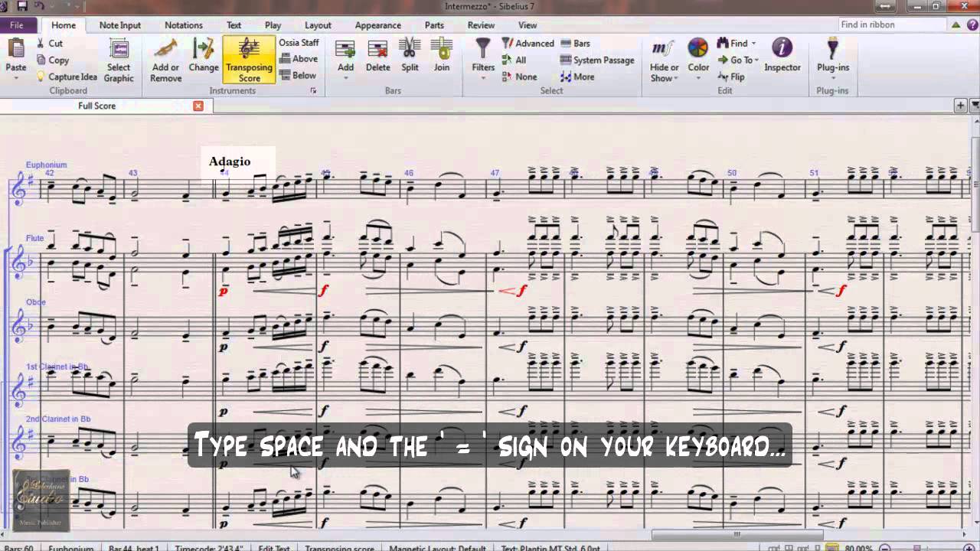Copy the selection to clipboard

coord(53,60)
